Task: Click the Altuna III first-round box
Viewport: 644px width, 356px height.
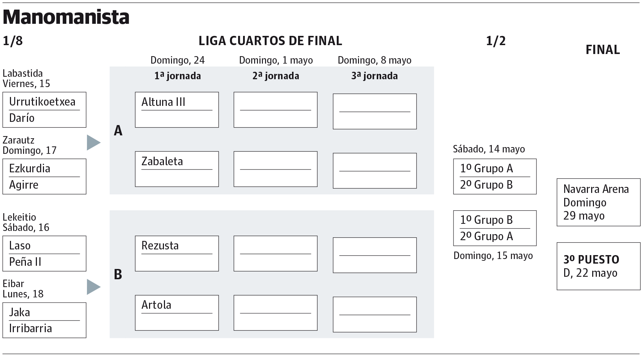Action: point(177,110)
